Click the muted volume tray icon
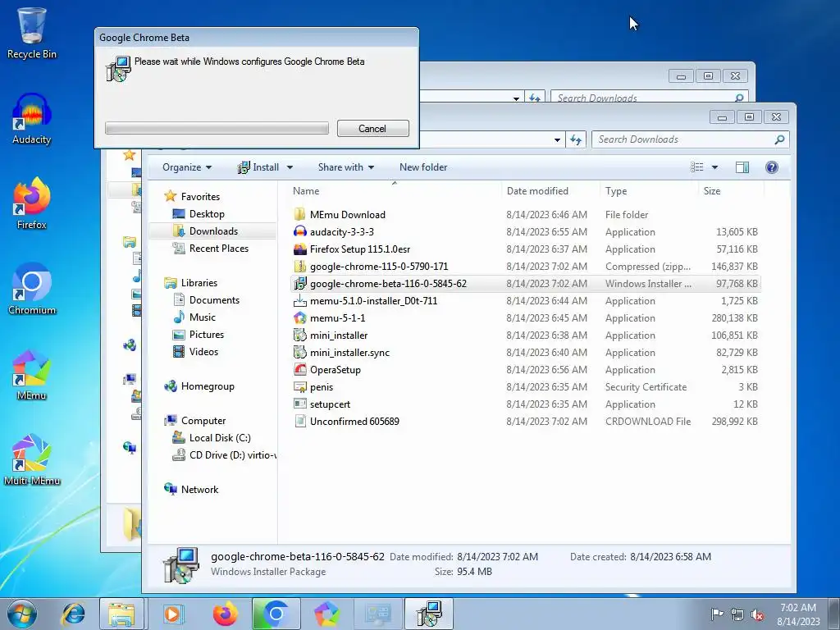 [757, 615]
